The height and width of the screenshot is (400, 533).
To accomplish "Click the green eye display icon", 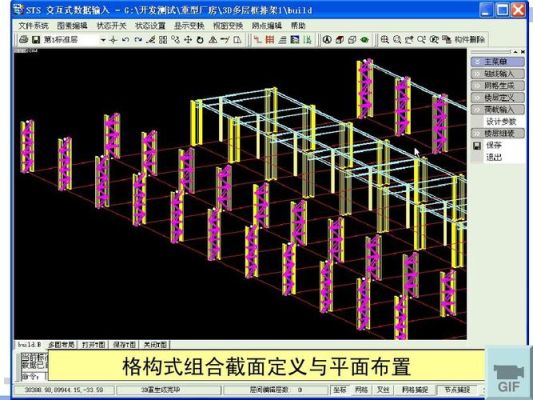I will click(364, 40).
